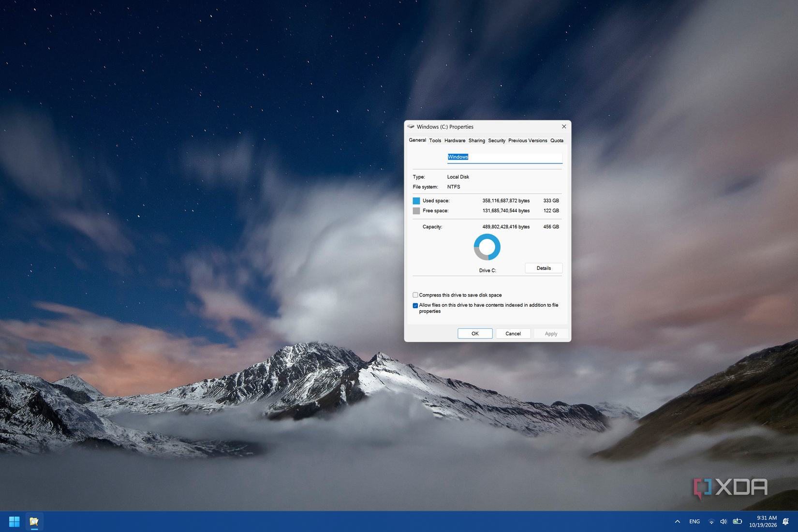Screen dimensions: 798x532
Task: Click the Drive C: label
Action: coord(488,270)
